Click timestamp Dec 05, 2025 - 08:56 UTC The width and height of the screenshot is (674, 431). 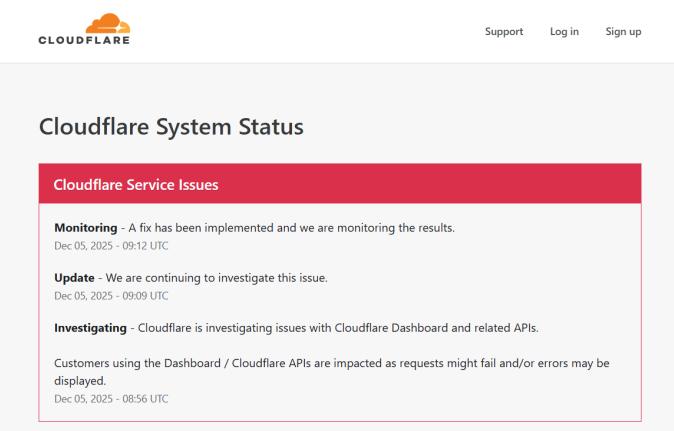click(x=111, y=399)
